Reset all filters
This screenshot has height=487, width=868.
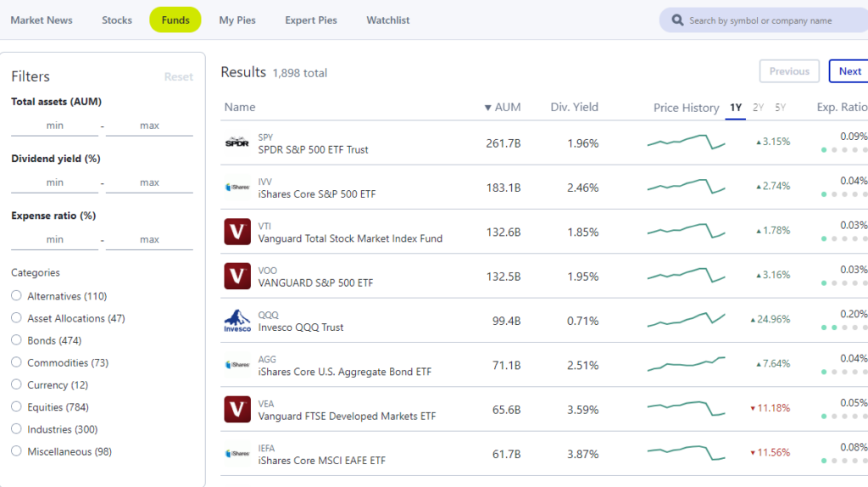pos(178,77)
